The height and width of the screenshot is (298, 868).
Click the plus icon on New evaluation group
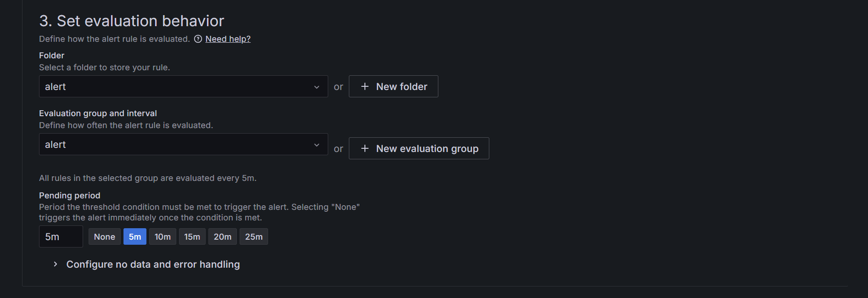coord(365,148)
